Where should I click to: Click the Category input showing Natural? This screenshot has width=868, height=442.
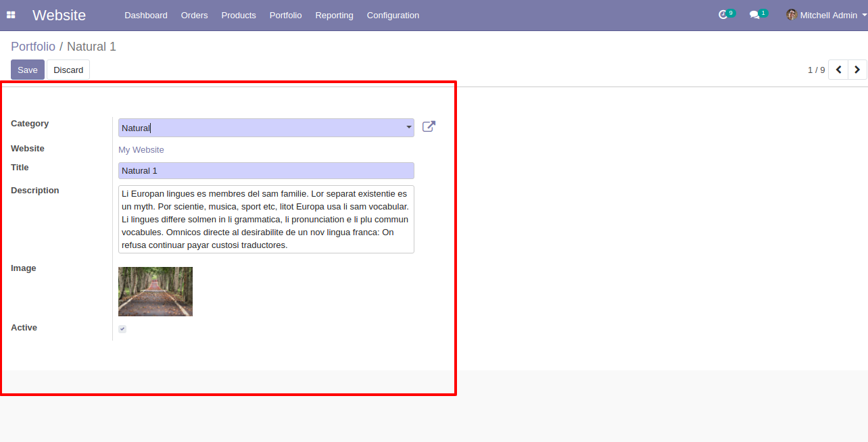[x=266, y=128]
